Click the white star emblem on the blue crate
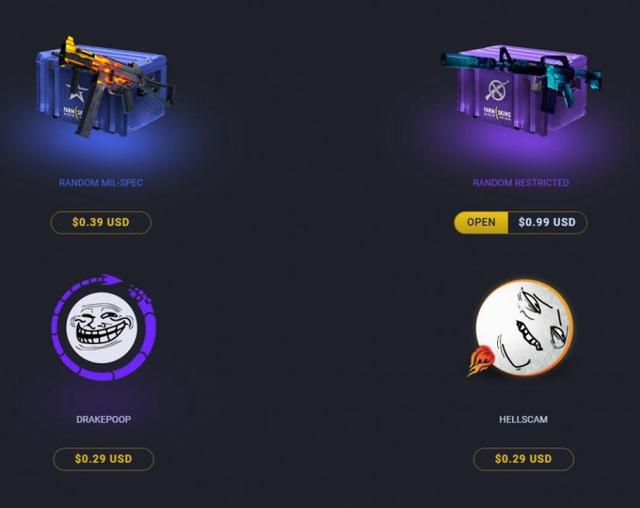 (76, 91)
